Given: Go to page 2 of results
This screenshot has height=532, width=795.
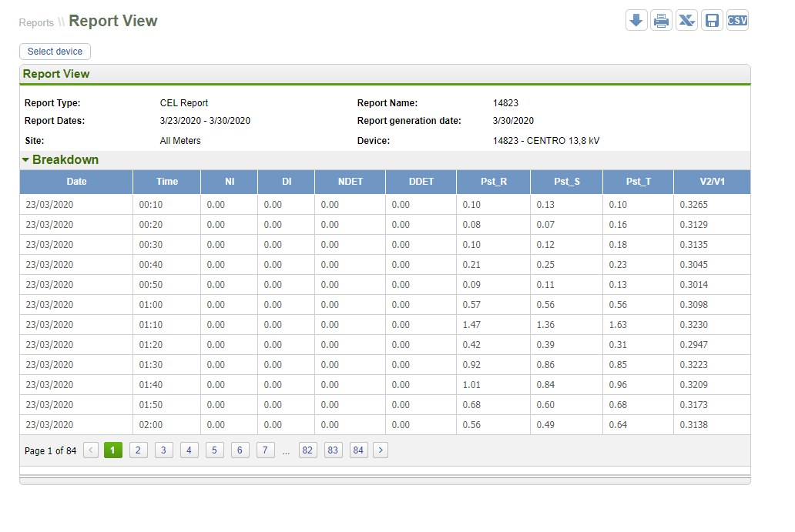Looking at the screenshot, I should [x=138, y=450].
